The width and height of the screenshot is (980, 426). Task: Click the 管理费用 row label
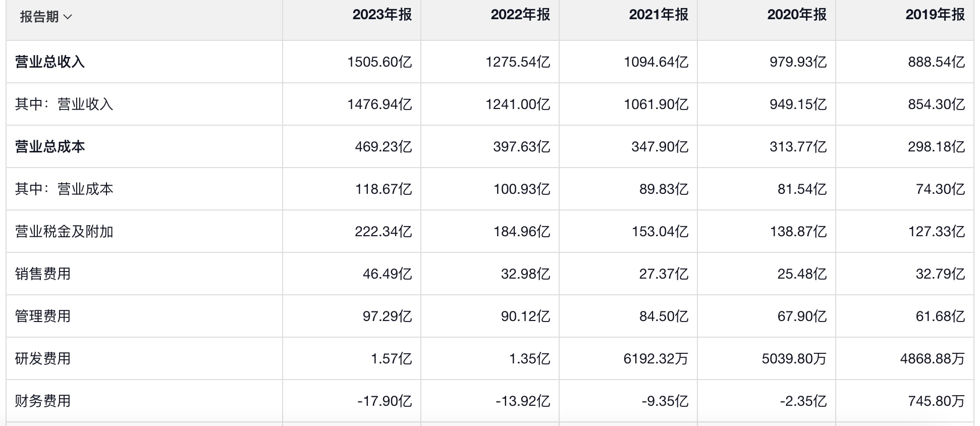(43, 316)
